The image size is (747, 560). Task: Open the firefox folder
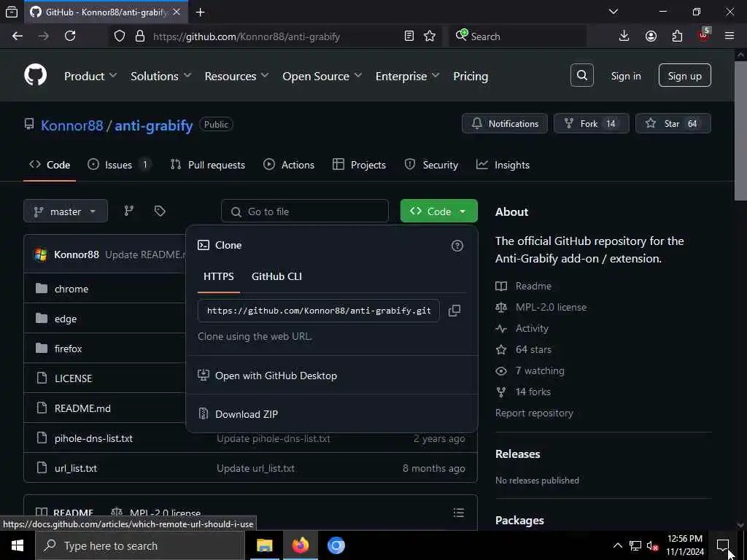[x=68, y=349]
